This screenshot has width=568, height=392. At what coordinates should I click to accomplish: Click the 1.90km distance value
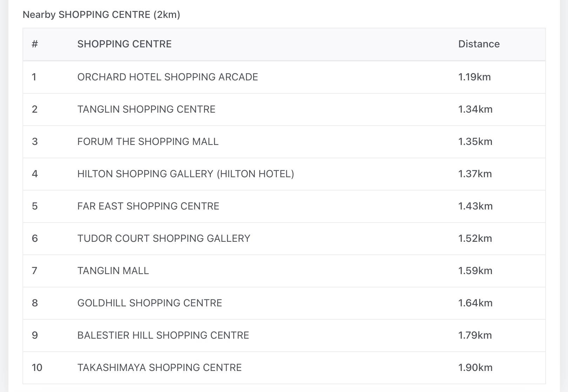[475, 368]
